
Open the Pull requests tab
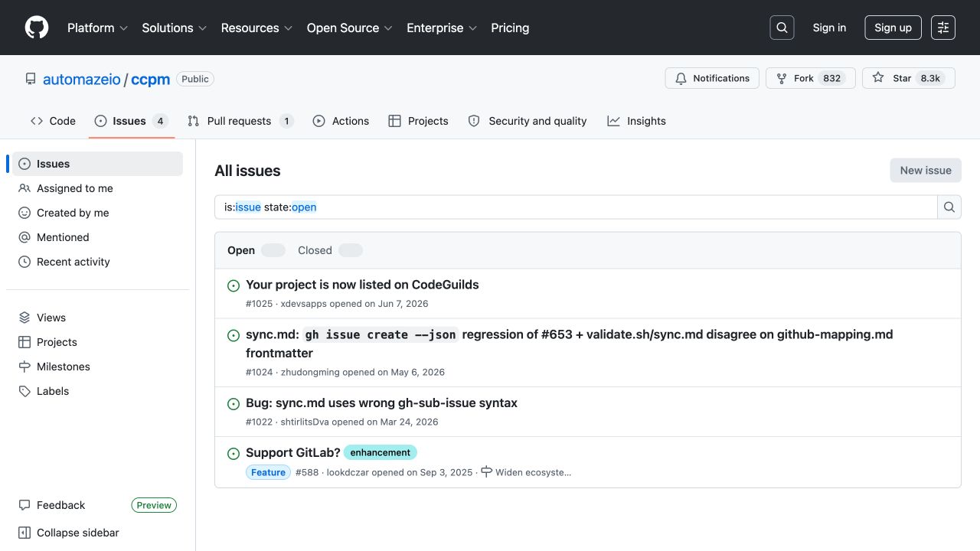[x=240, y=121]
